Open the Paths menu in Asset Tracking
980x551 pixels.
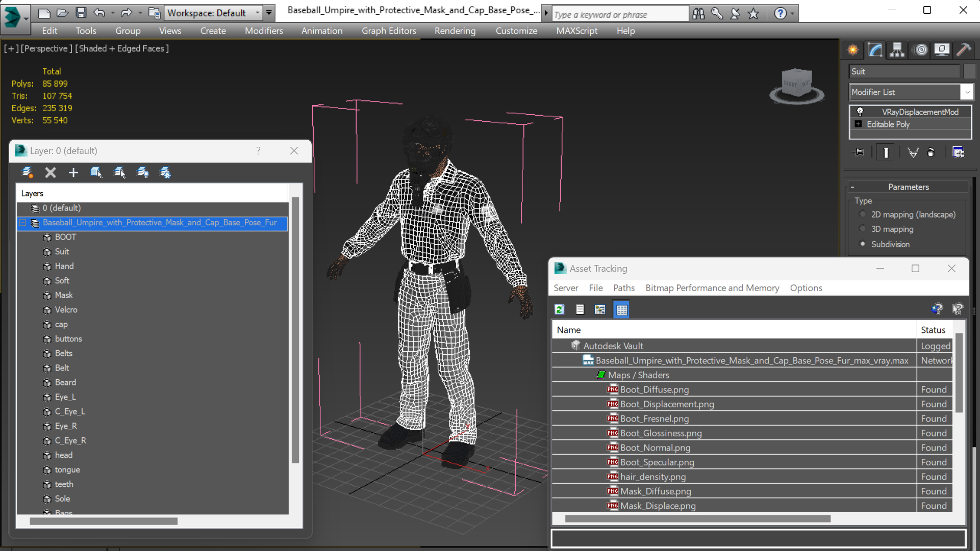point(623,288)
